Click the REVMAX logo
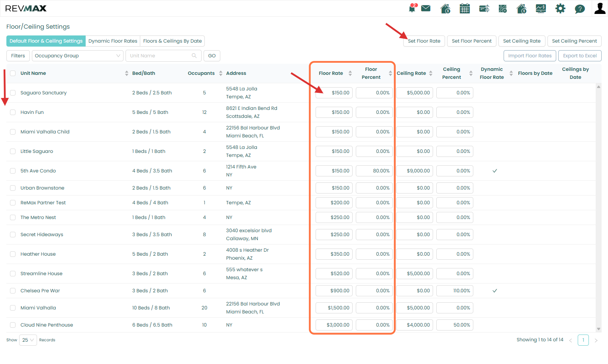The height and width of the screenshot is (364, 608). coord(26,8)
